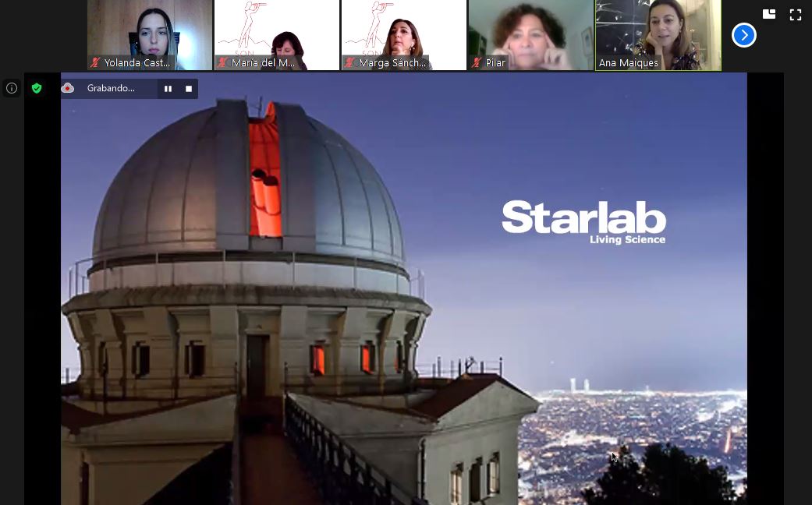Click the muted mic icon beside Marga Sánch...

pos(349,62)
